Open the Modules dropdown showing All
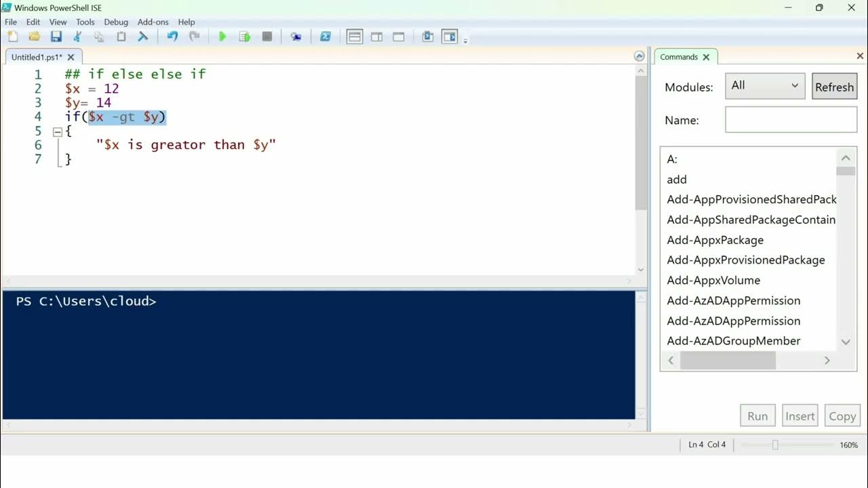Screen dimensions: 868x488 point(765,86)
